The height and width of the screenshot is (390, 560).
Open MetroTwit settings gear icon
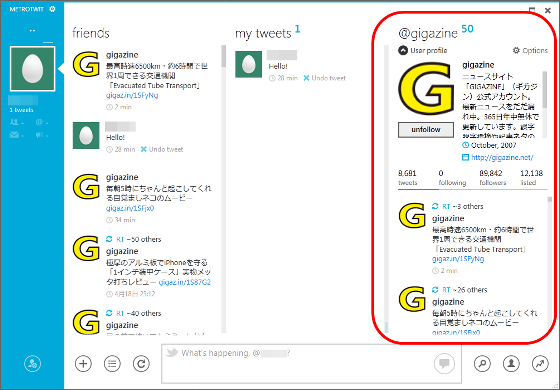pyautogui.click(x=52, y=9)
